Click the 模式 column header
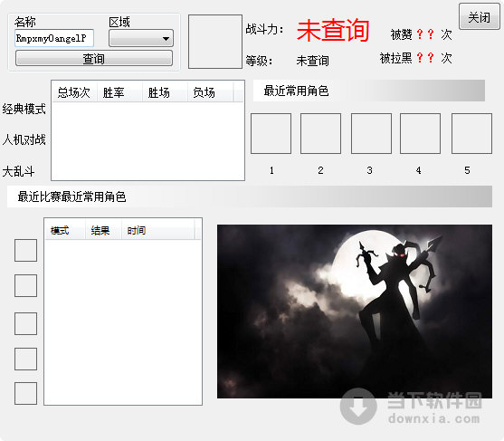Screen dimensions: 504x441 pyautogui.click(x=65, y=230)
